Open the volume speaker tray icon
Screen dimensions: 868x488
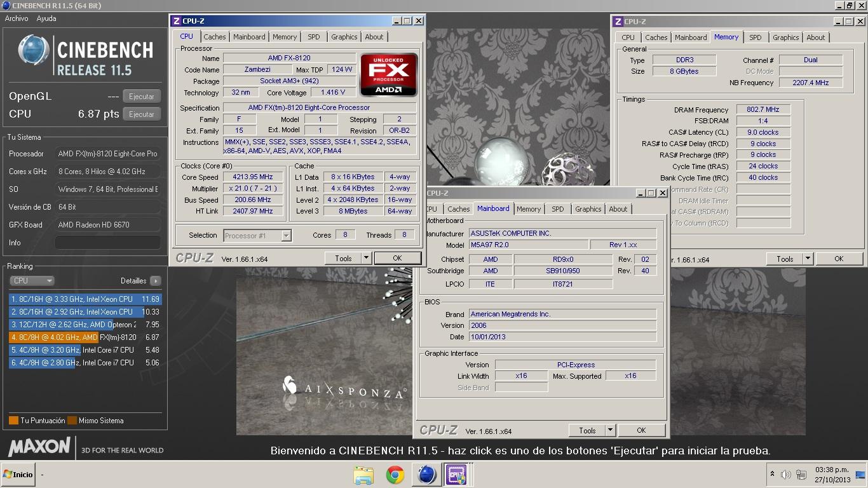pyautogui.click(x=785, y=475)
